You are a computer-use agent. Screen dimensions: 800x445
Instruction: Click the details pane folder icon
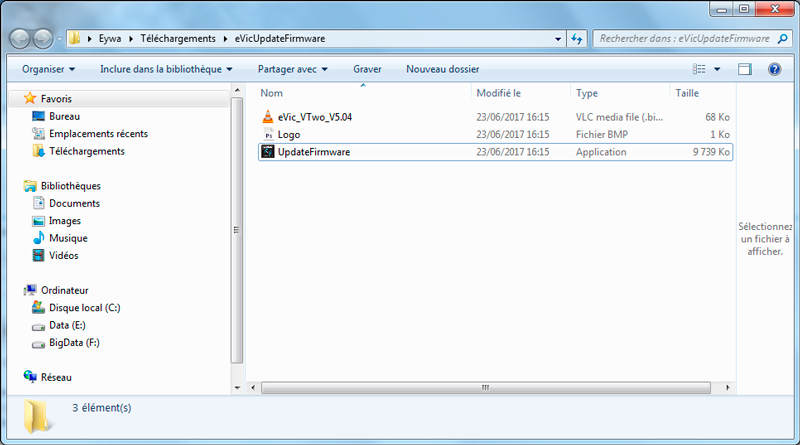tap(37, 417)
